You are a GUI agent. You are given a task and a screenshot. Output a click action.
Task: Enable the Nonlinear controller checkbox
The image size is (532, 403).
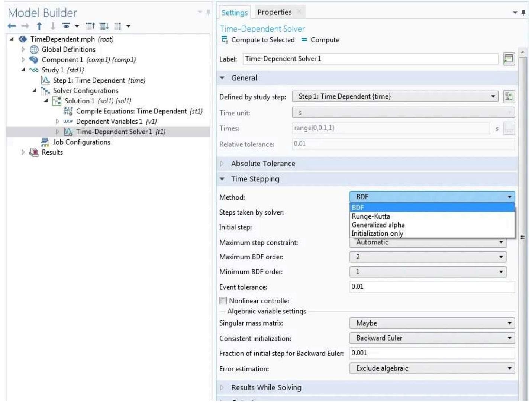[x=223, y=301]
